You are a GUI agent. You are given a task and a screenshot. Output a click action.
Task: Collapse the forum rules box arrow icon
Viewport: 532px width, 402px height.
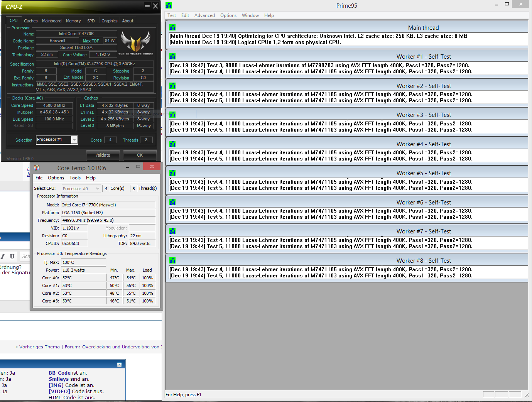point(119,365)
